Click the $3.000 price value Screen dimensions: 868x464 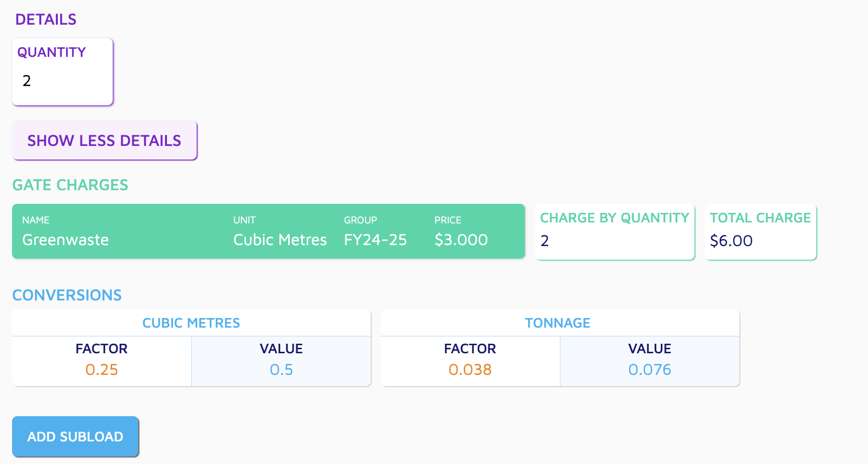click(461, 240)
